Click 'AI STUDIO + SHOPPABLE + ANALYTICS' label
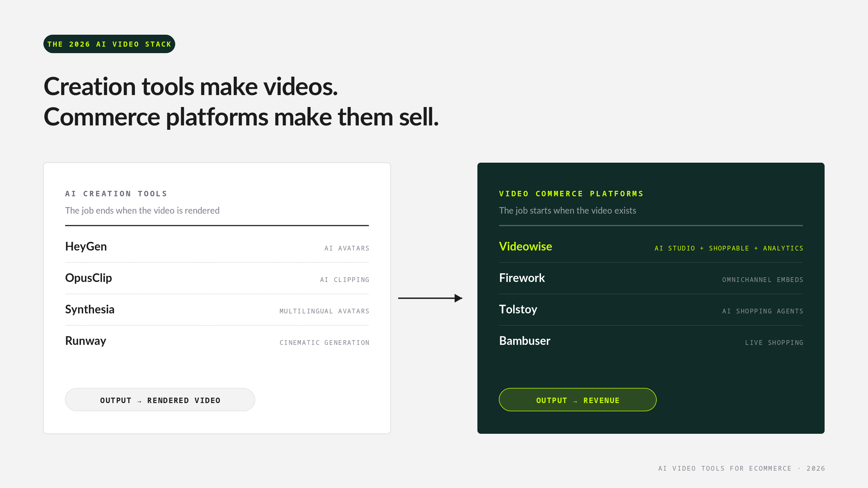Viewport: 868px width, 488px height. (729, 248)
